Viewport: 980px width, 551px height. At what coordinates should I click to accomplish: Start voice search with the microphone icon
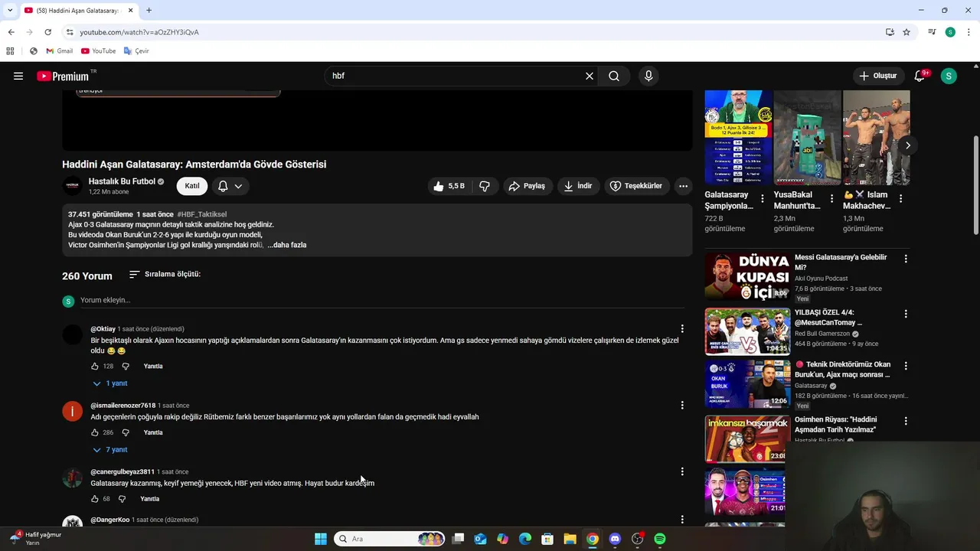(648, 76)
